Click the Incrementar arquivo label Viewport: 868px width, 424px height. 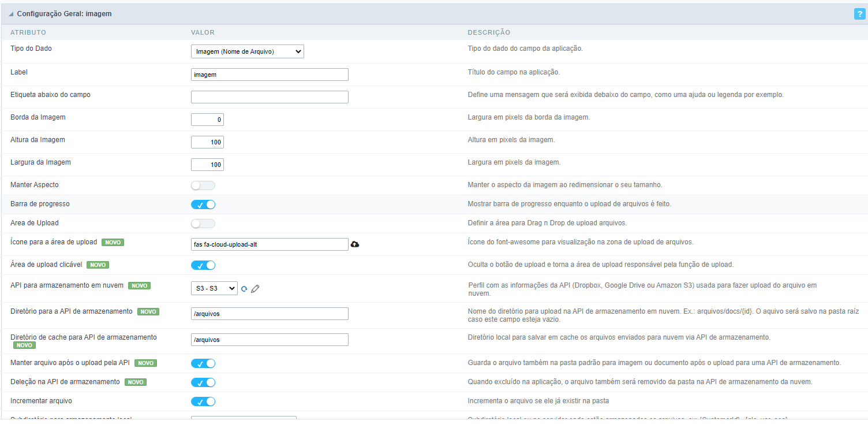coord(41,401)
